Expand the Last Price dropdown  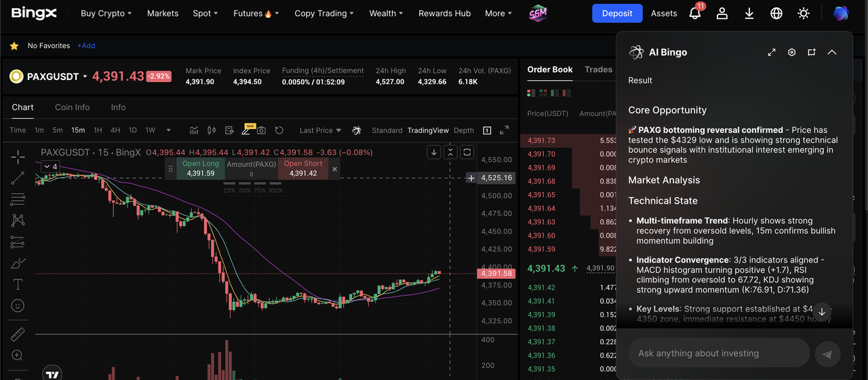point(320,130)
